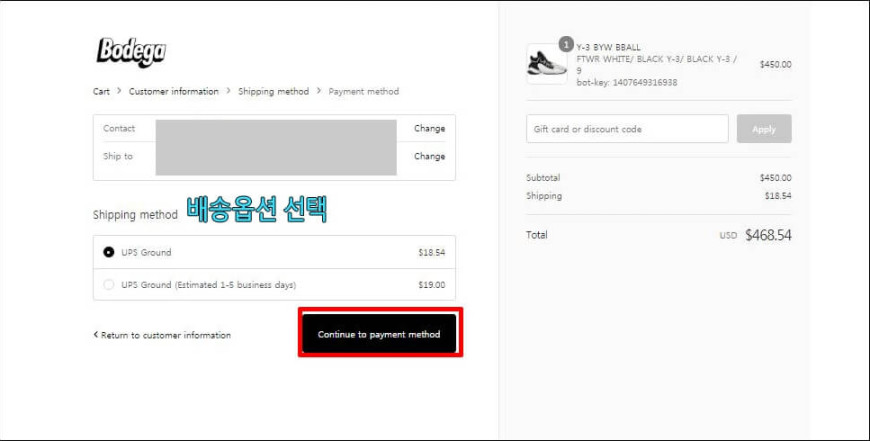870x441 pixels.
Task: Select the Payment method breadcrumb
Action: (x=363, y=92)
